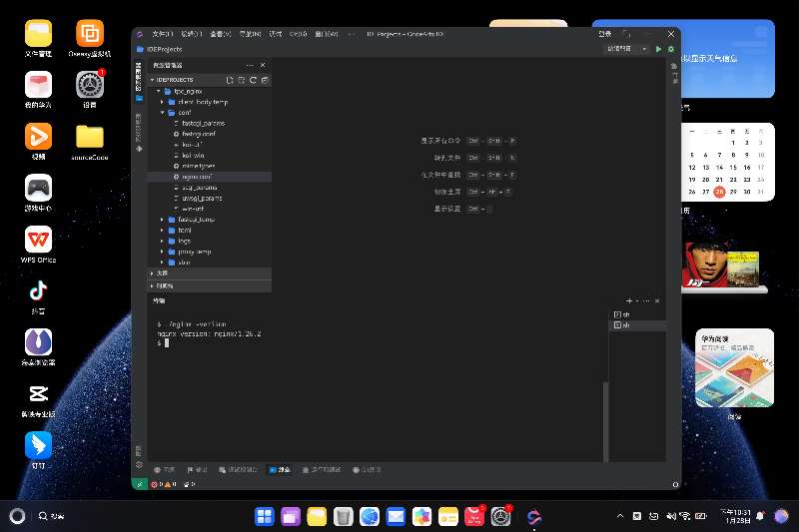Open the koi-win file
The height and width of the screenshot is (532, 799).
pos(210,156)
